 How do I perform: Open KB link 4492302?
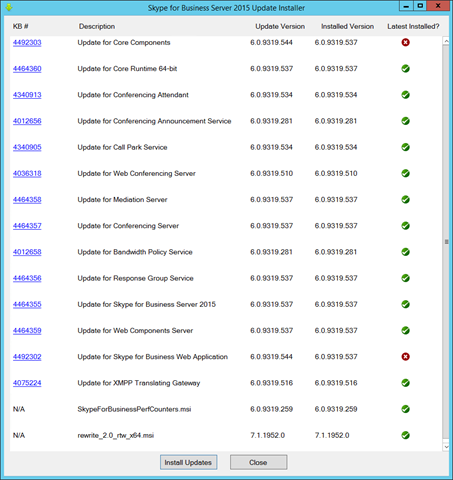coord(27,357)
